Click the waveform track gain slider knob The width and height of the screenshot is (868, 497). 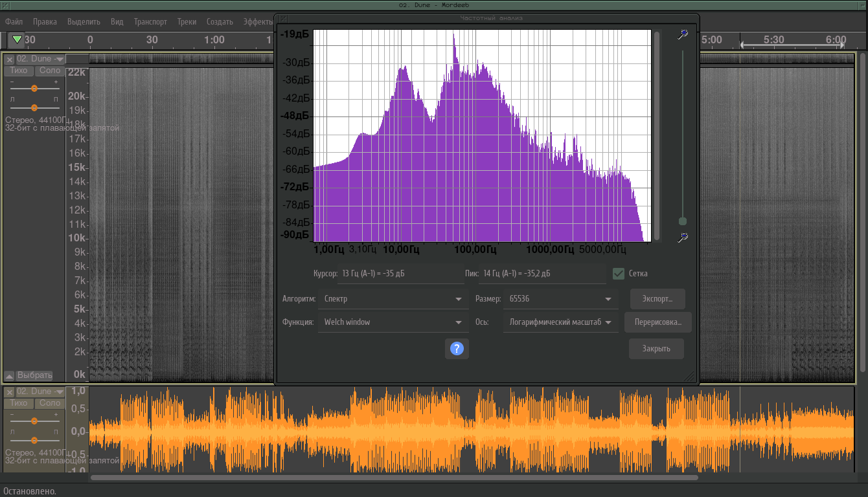coord(34,421)
